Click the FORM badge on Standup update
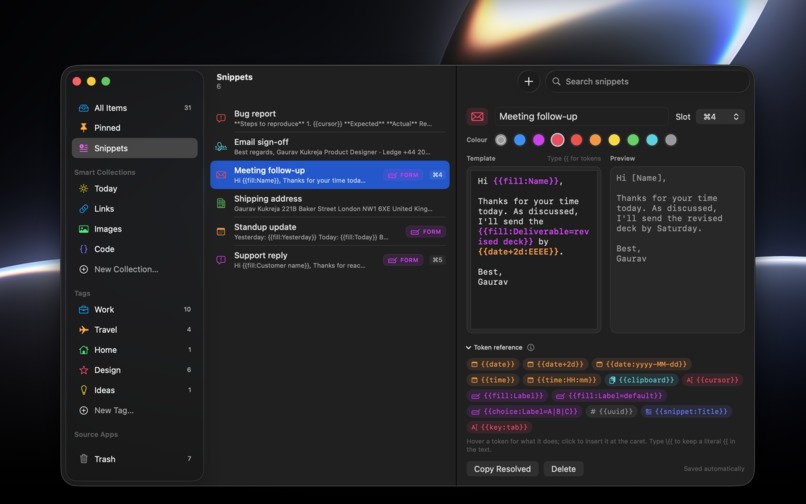This screenshot has height=504, width=806. tap(426, 232)
